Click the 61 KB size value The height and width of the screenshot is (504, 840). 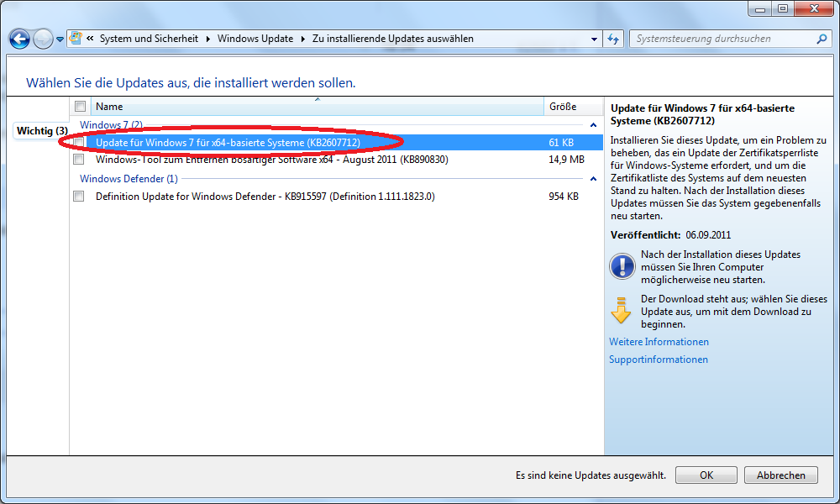[561, 143]
